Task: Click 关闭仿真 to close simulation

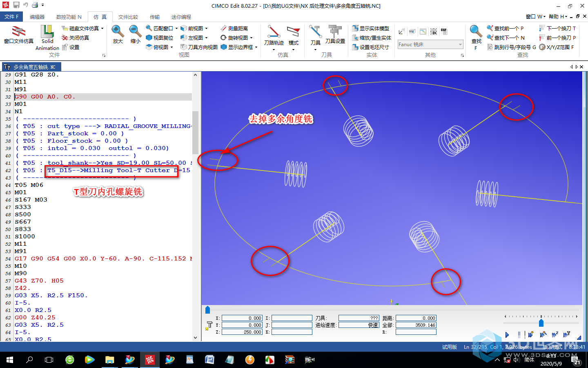Action: pos(76,38)
